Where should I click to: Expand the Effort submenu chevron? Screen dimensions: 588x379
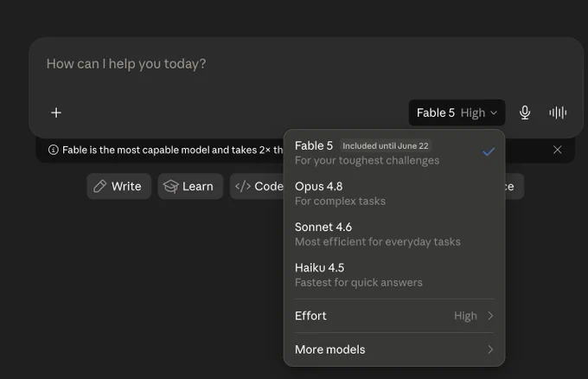(490, 316)
